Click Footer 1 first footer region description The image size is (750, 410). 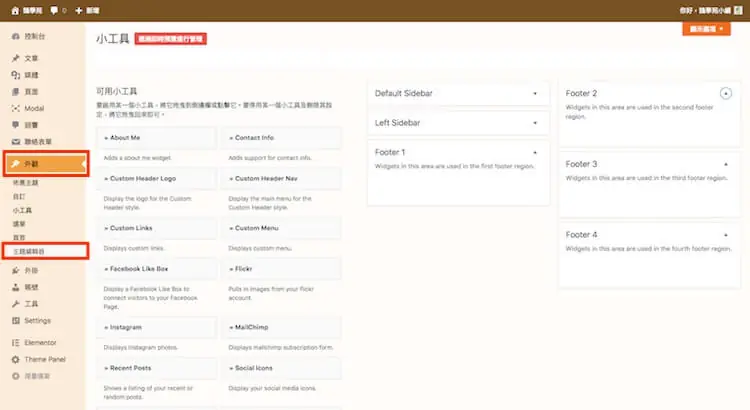pyautogui.click(x=454, y=166)
